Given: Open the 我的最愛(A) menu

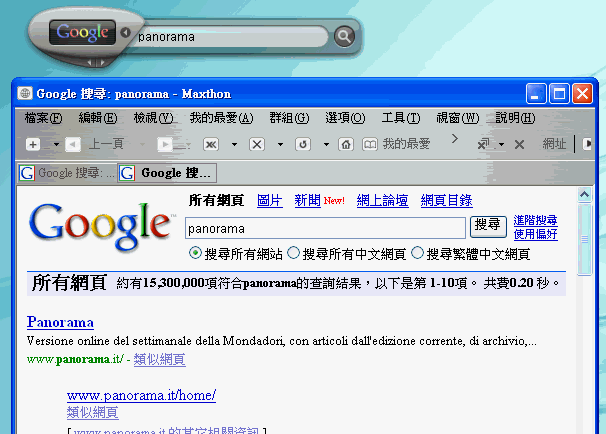Looking at the screenshot, I should click(x=221, y=117).
